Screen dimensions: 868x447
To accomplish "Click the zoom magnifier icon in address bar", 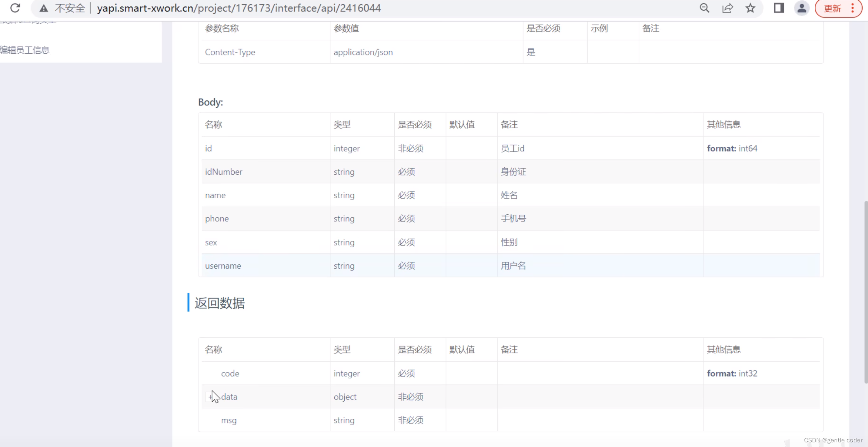I will 704,8.
